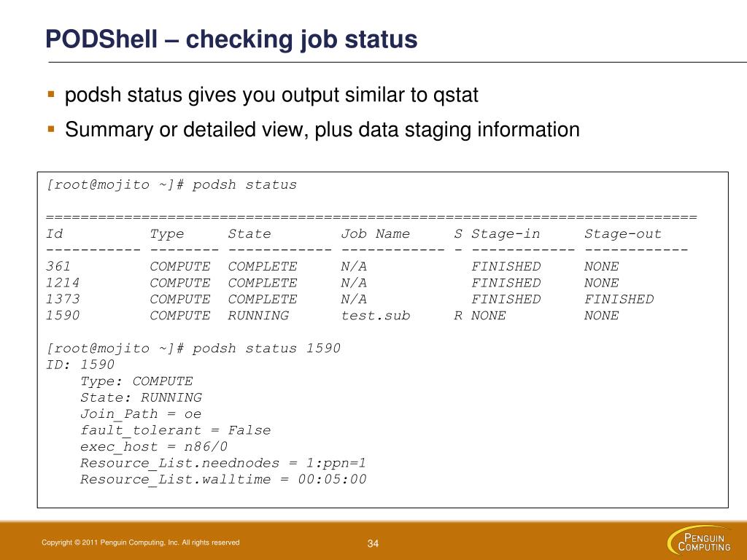Click the 'Join_Path = oe' line
This screenshot has width=747, height=560.
141,414
